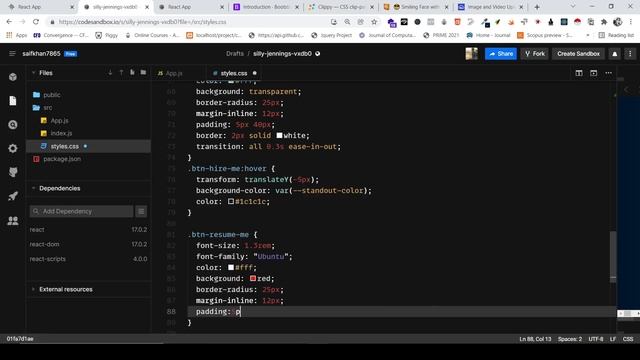This screenshot has width=640, height=360.
Task: Open the Live collaboration people icon
Action: pyautogui.click(x=13, y=221)
